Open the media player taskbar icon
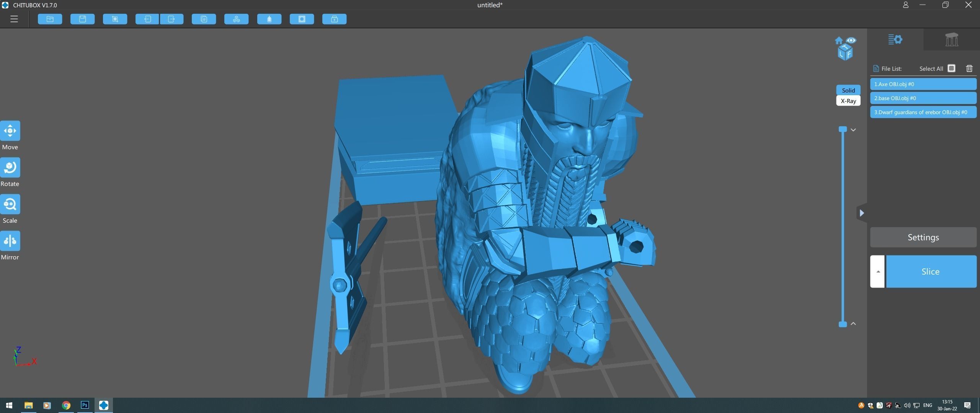This screenshot has height=413, width=980. pos(47,405)
